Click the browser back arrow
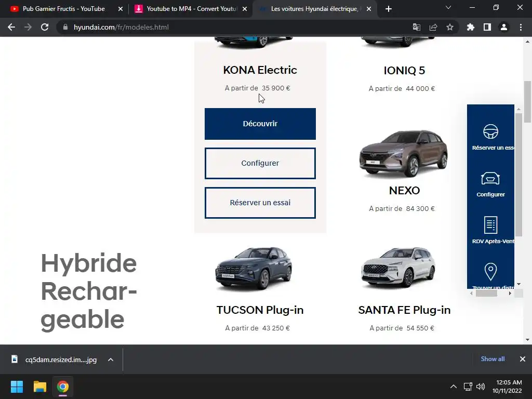The width and height of the screenshot is (532, 399). pyautogui.click(x=11, y=27)
